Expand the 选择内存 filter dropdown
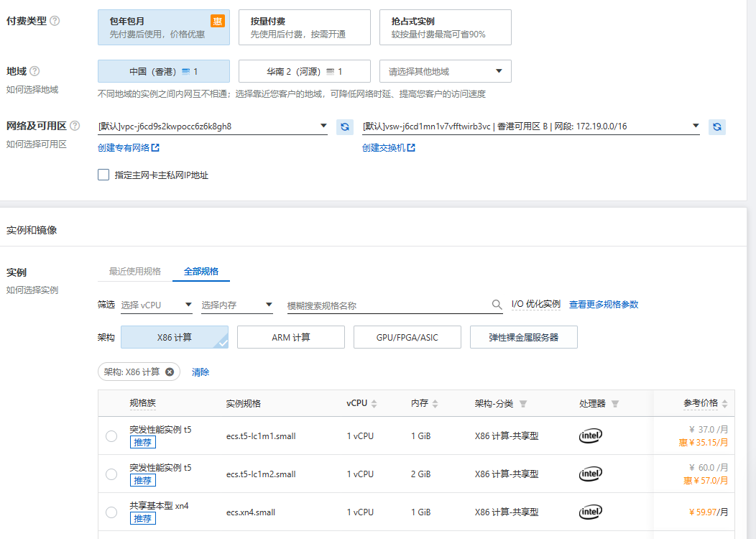This screenshot has width=756, height=539. tap(237, 304)
